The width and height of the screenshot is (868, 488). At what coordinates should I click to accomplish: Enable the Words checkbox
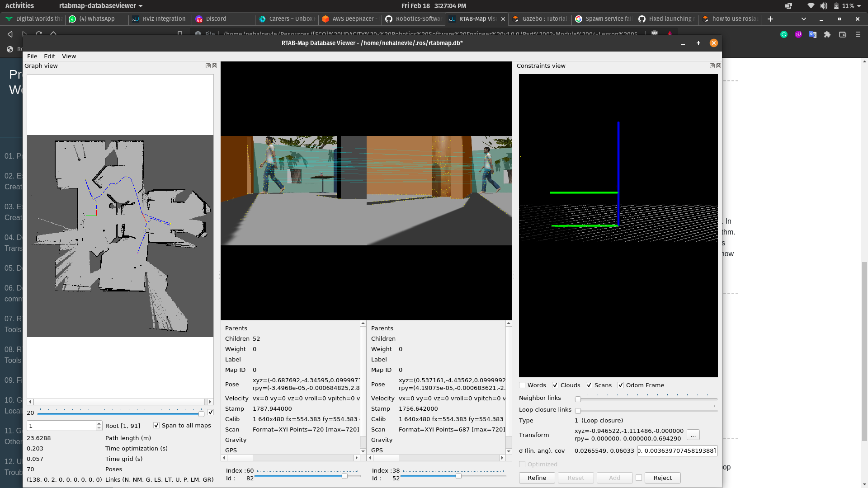[x=522, y=385]
